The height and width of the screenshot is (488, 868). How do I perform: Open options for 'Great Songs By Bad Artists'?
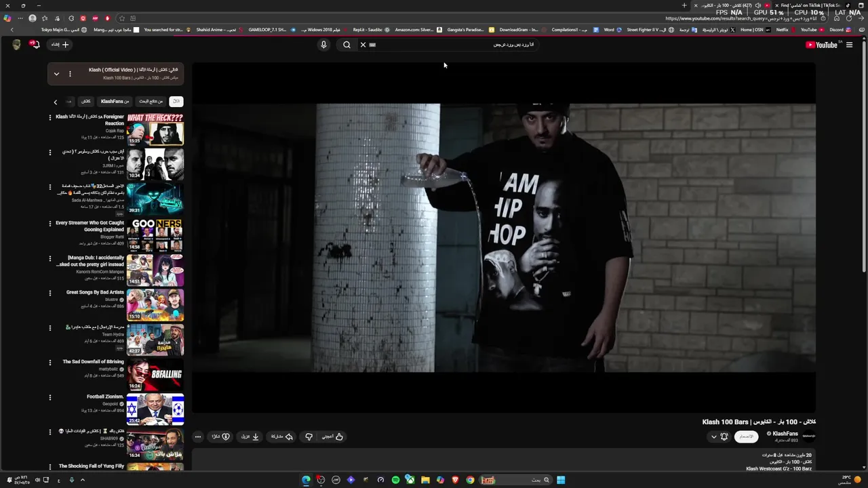pyautogui.click(x=50, y=293)
